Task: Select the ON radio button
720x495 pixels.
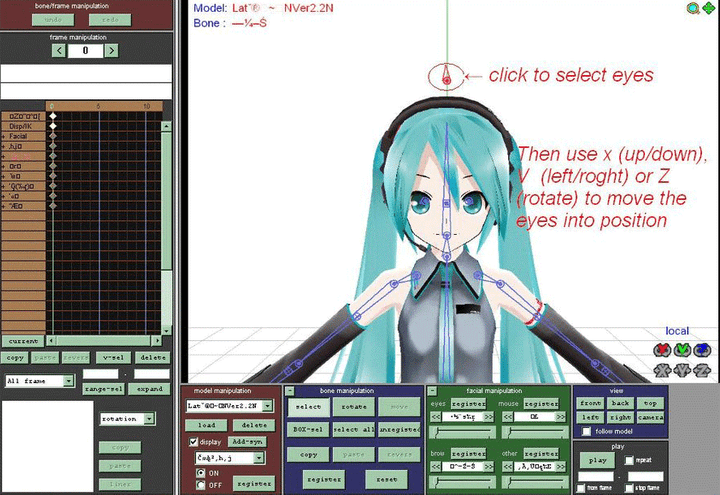Action: coord(201,473)
